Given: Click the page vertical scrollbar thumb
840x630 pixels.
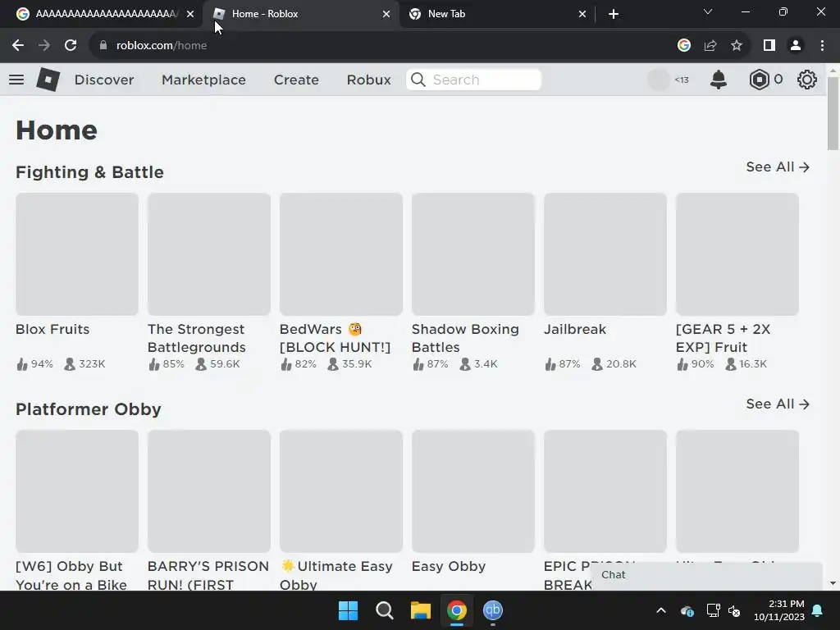Looking at the screenshot, I should tap(833, 113).
